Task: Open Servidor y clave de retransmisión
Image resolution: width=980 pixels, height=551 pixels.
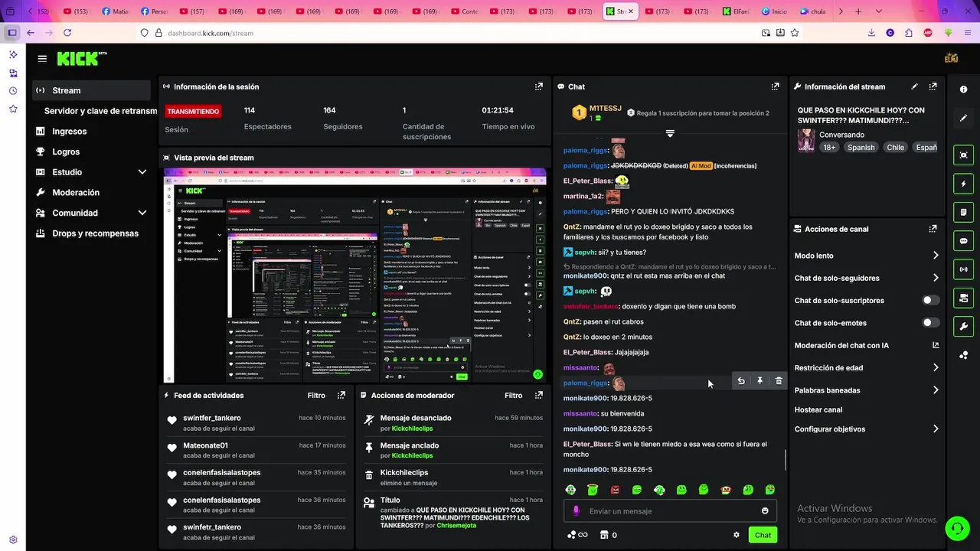Action: pos(100,111)
